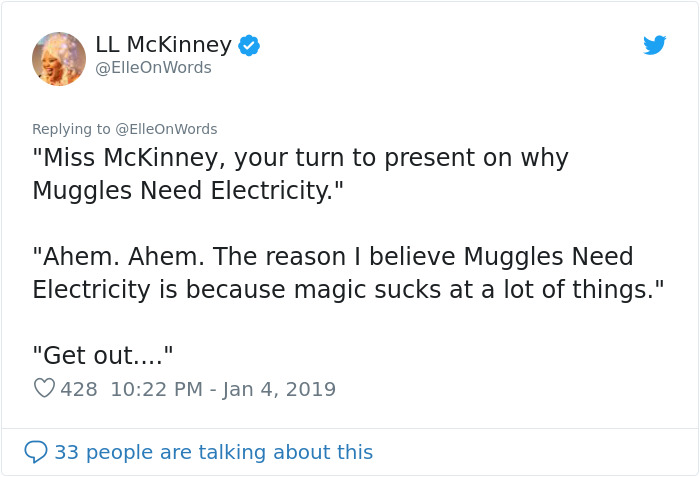Click the 10:22 PM time in the timestamp
The width and height of the screenshot is (700, 477).
click(156, 389)
